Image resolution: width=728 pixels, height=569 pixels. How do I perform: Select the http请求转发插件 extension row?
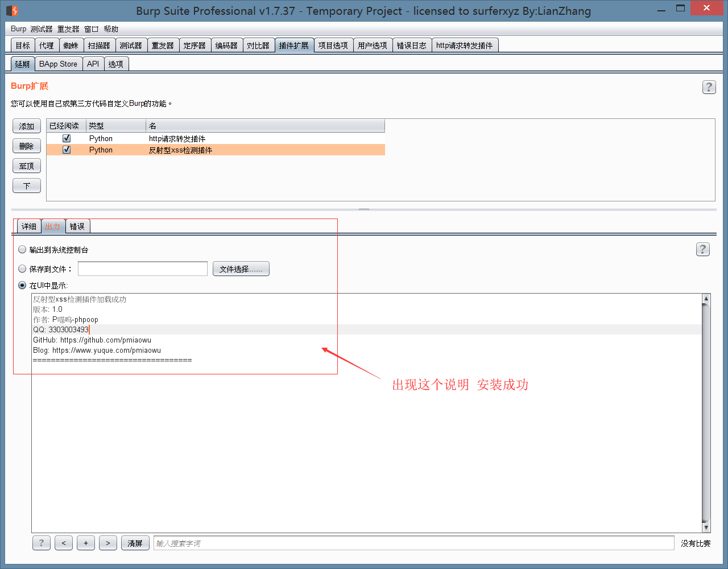click(216, 138)
